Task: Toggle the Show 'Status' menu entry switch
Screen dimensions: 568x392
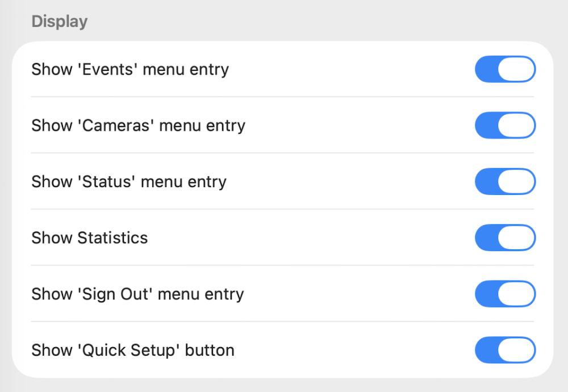Action: 505,182
